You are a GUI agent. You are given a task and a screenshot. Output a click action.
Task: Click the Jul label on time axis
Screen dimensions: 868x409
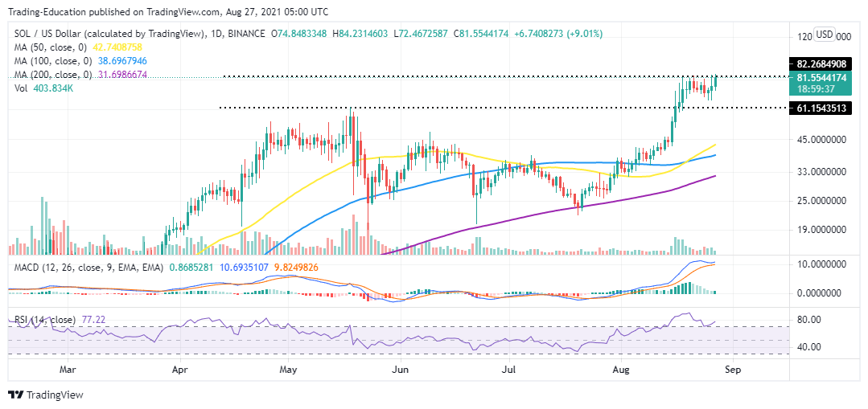pos(507,367)
